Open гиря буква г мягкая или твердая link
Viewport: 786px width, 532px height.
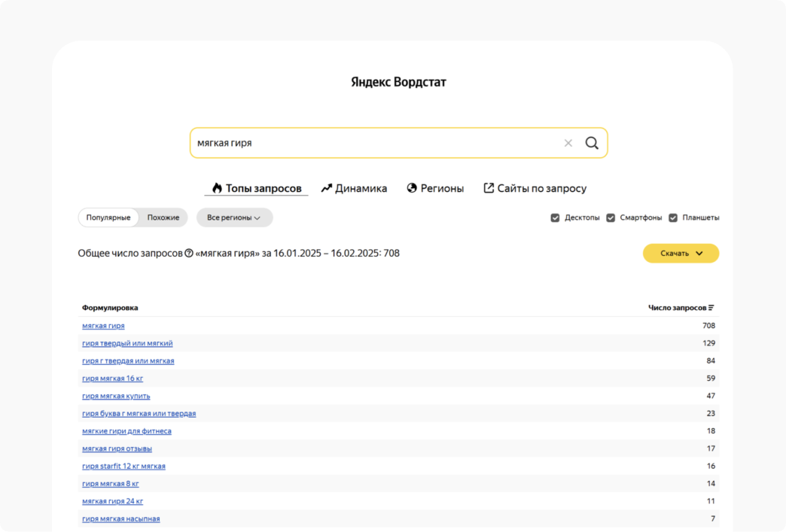point(139,413)
